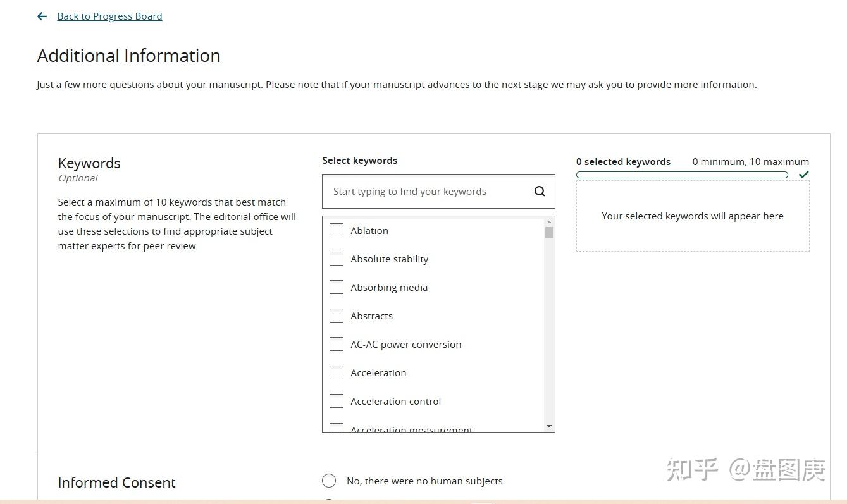Viewport: 847px width, 504px height.
Task: Select No, there were no human subjects
Action: (x=329, y=481)
